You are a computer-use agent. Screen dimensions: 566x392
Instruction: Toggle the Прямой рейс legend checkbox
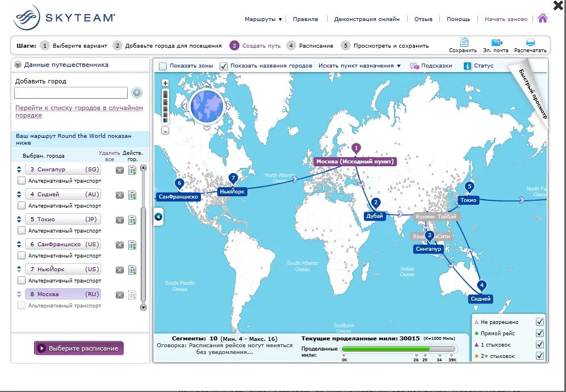(x=540, y=333)
